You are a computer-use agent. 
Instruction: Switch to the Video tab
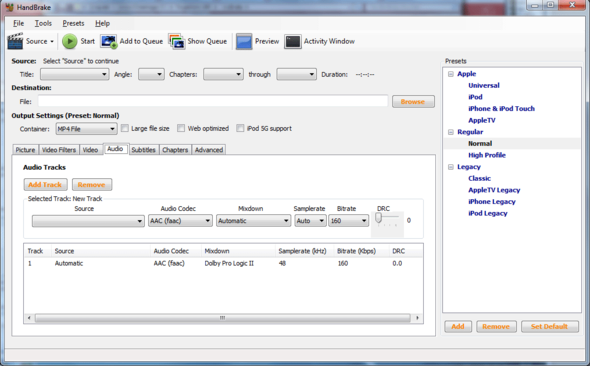pos(90,150)
